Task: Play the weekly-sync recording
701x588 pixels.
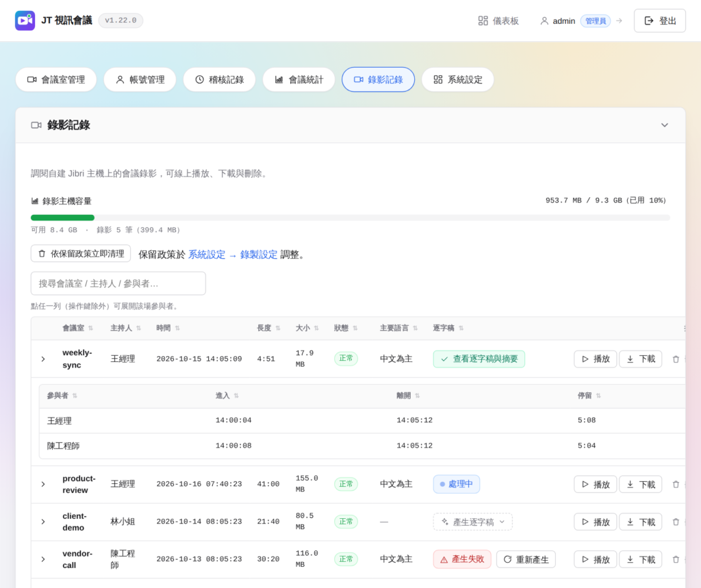Action: [x=596, y=359]
